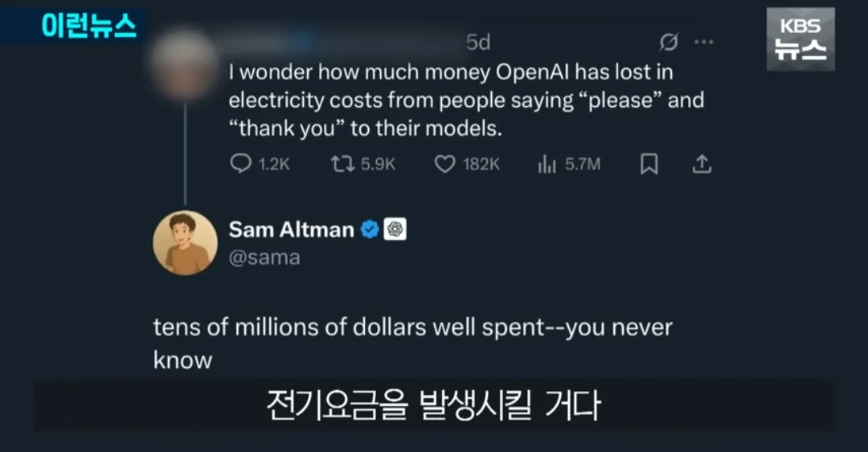868x452 pixels.
Task: Click the 5d timestamp
Action: (478, 42)
